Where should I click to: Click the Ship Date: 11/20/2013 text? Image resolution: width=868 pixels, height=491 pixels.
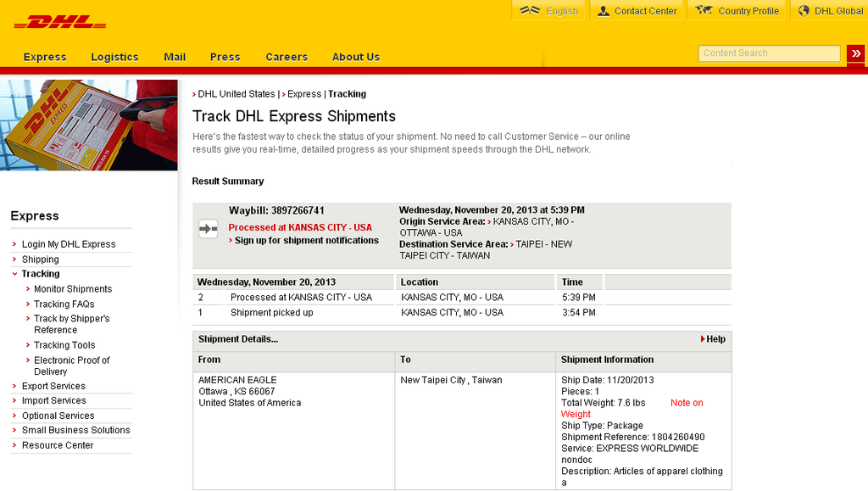pyautogui.click(x=607, y=380)
